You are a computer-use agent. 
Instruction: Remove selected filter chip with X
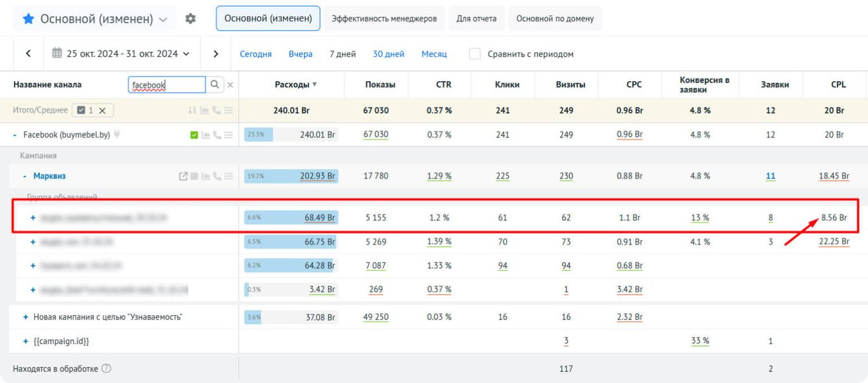102,110
